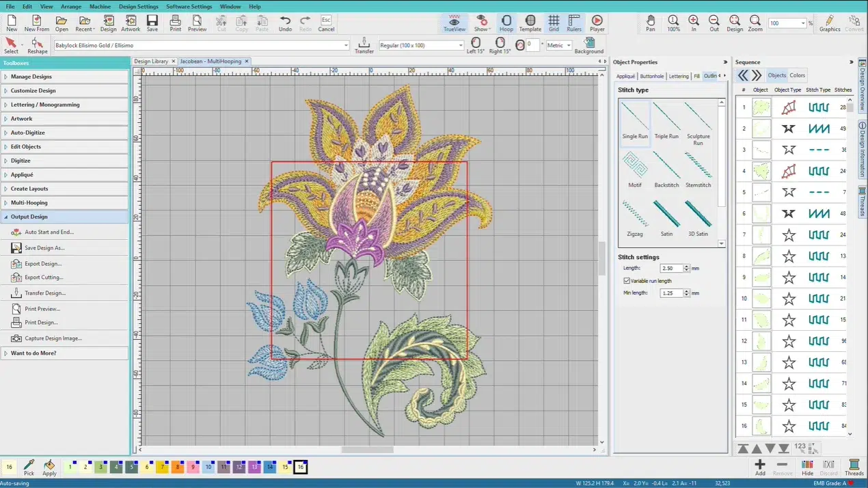The height and width of the screenshot is (488, 868).
Task: Open the Stitch Player
Action: point(597,23)
